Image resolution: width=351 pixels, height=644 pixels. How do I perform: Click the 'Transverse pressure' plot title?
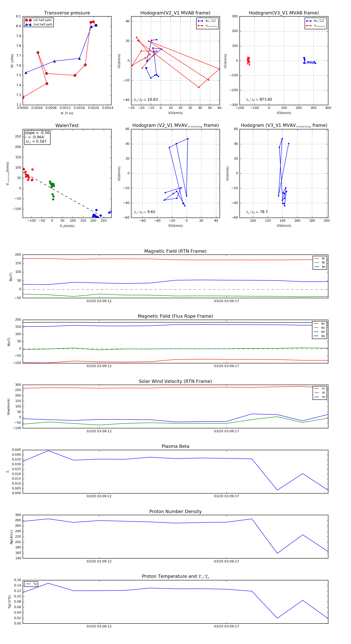pyautogui.click(x=67, y=13)
